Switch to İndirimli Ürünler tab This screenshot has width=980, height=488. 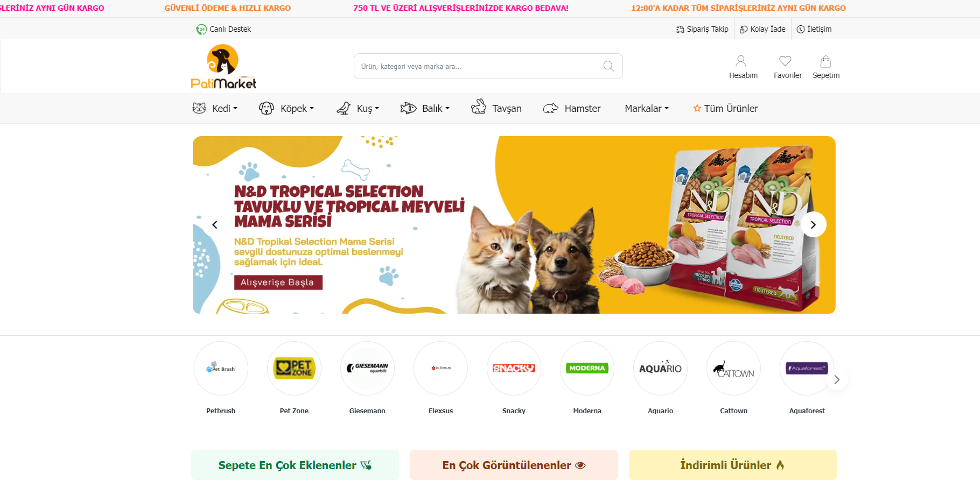click(x=732, y=465)
